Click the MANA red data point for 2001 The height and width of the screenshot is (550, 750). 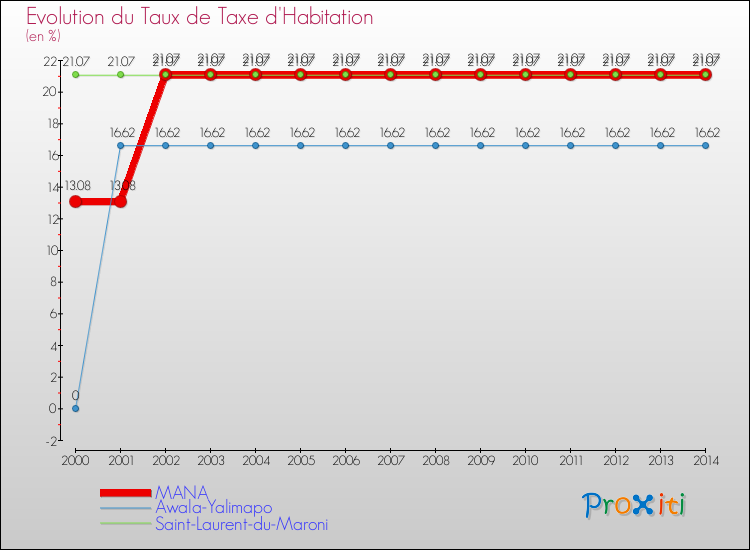tap(121, 201)
